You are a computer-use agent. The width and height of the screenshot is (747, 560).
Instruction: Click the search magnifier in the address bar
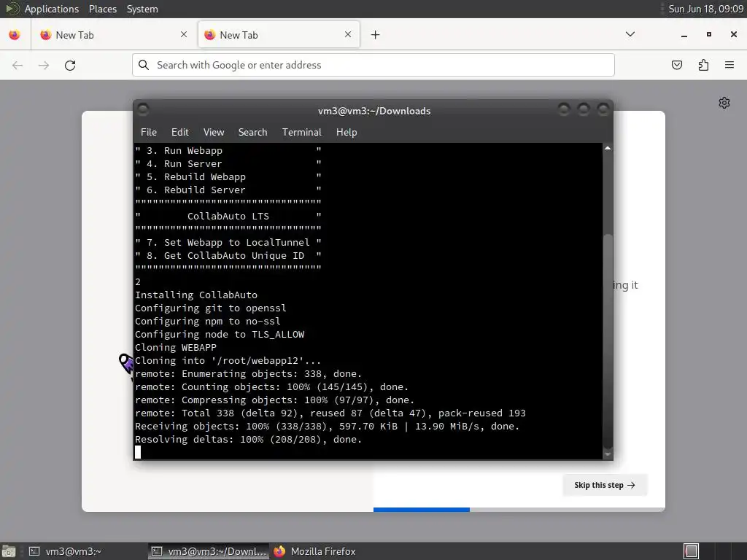pos(144,65)
